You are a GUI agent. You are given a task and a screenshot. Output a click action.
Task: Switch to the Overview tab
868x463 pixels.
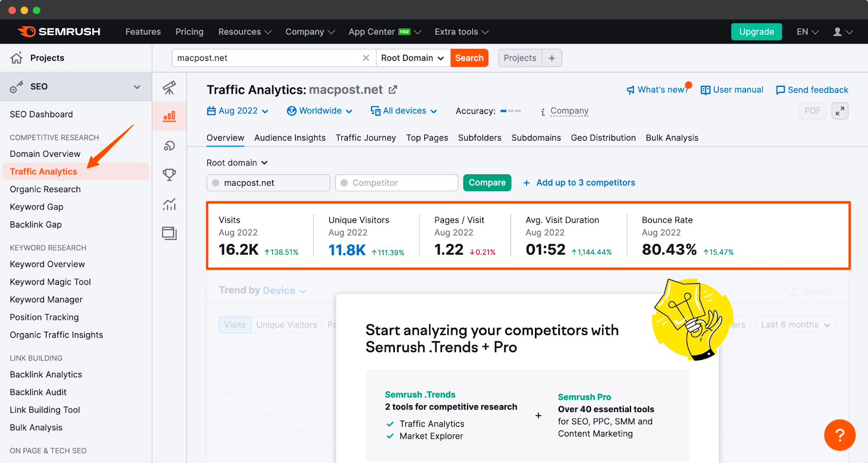pos(225,138)
